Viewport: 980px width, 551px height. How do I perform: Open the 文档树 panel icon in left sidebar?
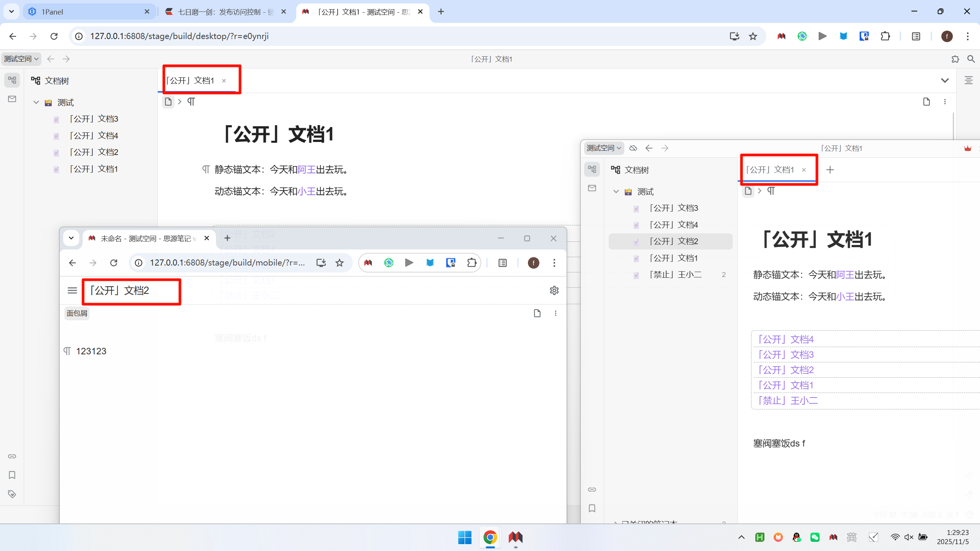point(12,80)
